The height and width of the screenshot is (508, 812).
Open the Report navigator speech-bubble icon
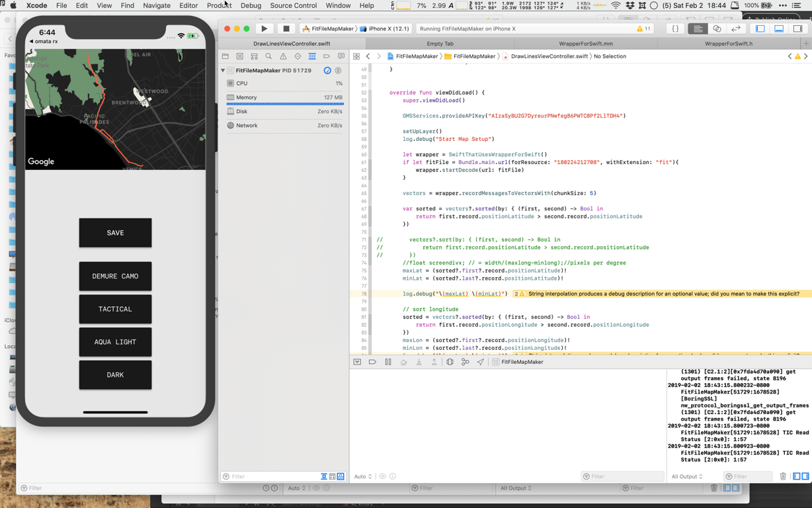coord(341,57)
